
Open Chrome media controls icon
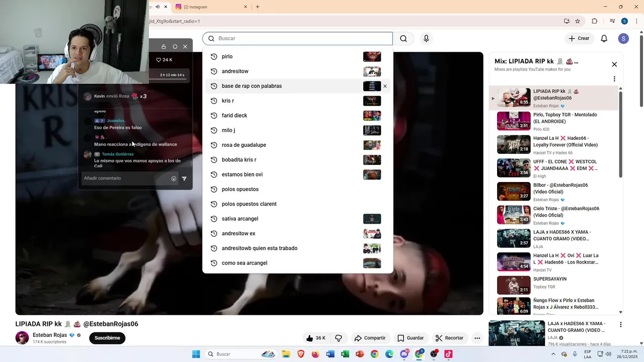click(612, 21)
